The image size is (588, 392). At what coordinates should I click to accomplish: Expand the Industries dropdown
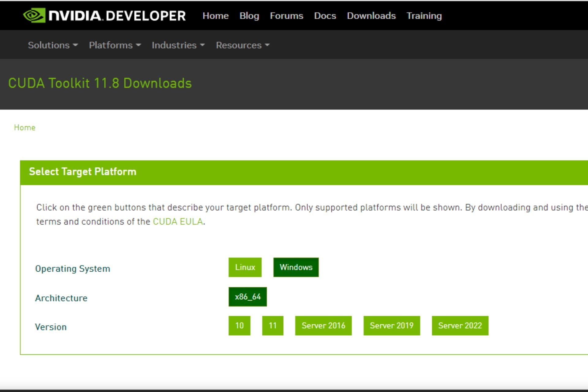pos(178,45)
